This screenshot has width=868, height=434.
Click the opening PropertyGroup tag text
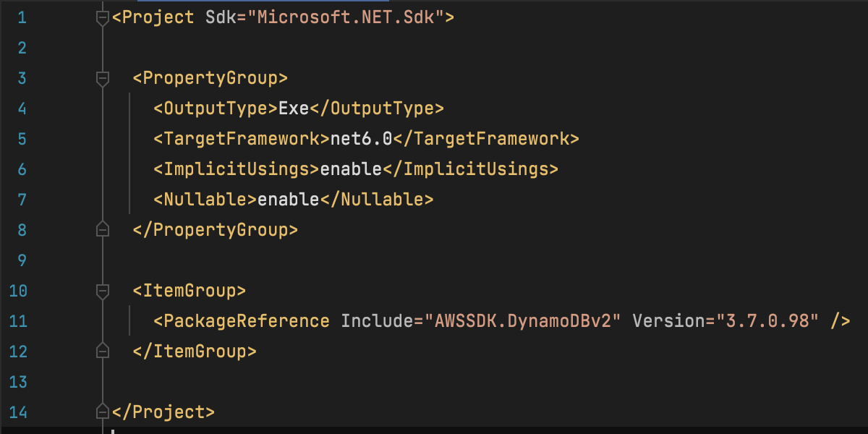[210, 78]
